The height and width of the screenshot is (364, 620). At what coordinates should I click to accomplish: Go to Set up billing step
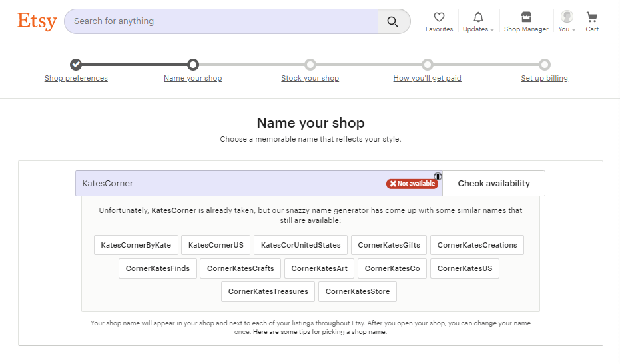(x=545, y=78)
